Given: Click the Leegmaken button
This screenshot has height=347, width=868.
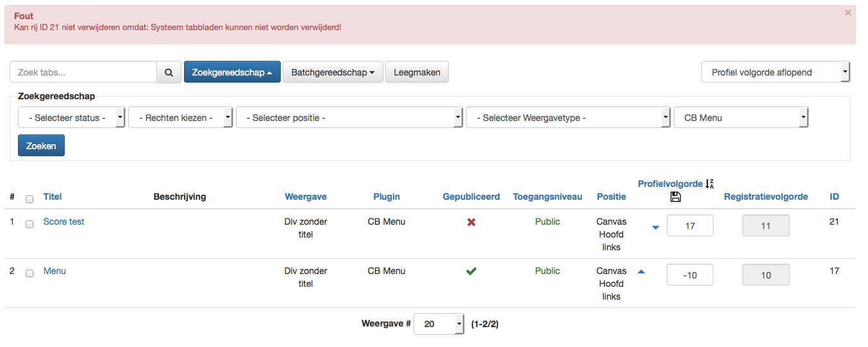Looking at the screenshot, I should point(417,72).
